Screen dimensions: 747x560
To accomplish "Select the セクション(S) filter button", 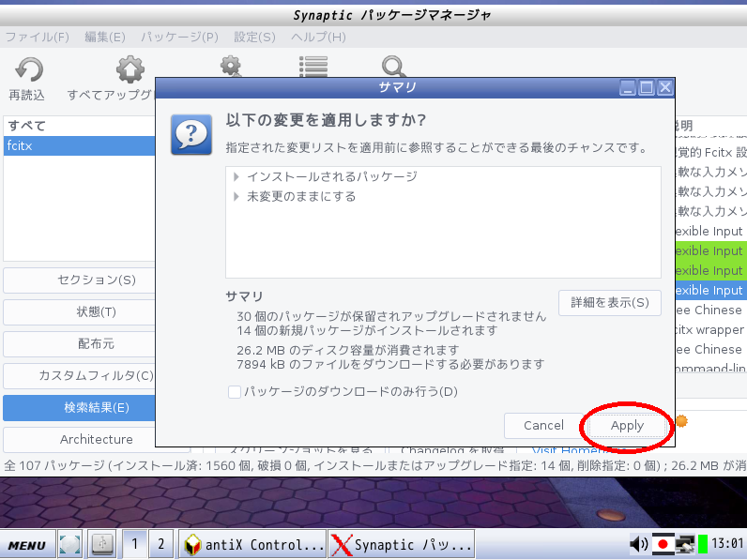I will click(79, 280).
